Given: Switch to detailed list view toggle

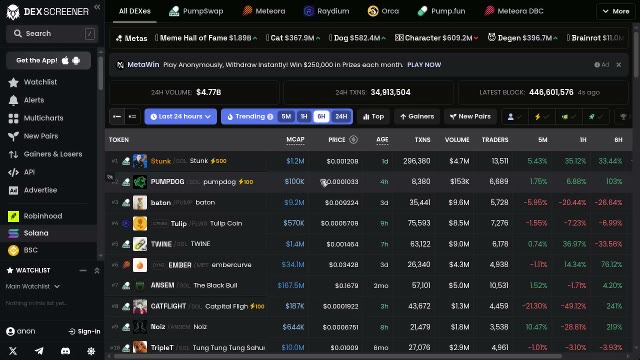Looking at the screenshot, I should pyautogui.click(x=132, y=117).
